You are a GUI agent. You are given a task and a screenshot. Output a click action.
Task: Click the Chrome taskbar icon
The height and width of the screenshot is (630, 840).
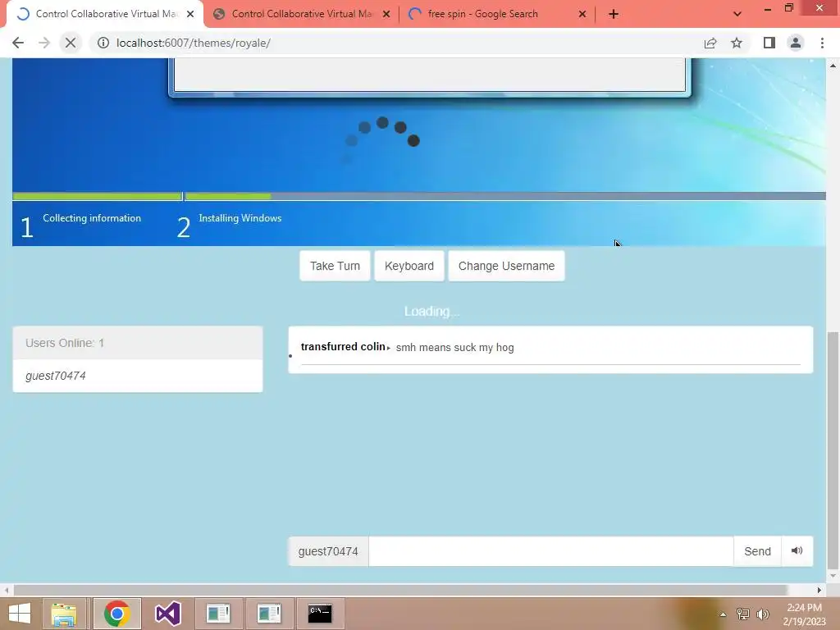click(x=116, y=614)
